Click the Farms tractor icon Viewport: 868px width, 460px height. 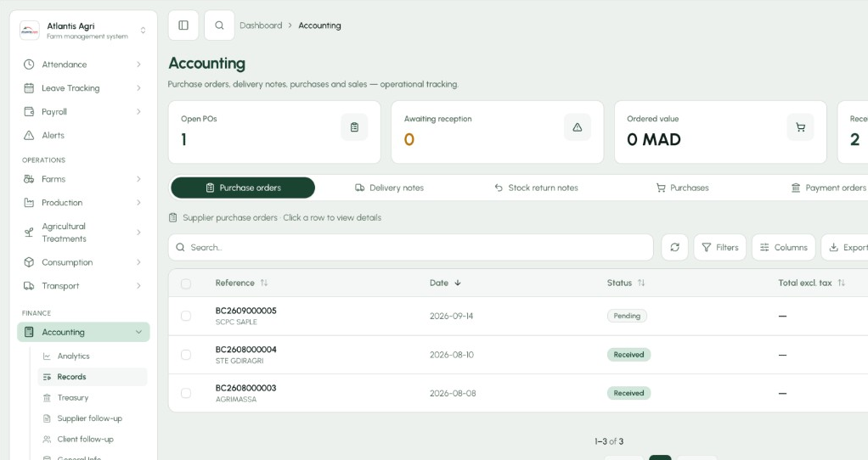(29, 179)
